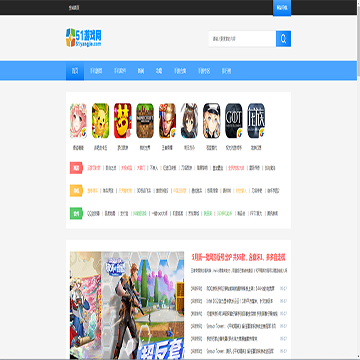360x360 pixels.
Task: Select the highlighted home tab in the blue nav bar
Action: [75, 71]
